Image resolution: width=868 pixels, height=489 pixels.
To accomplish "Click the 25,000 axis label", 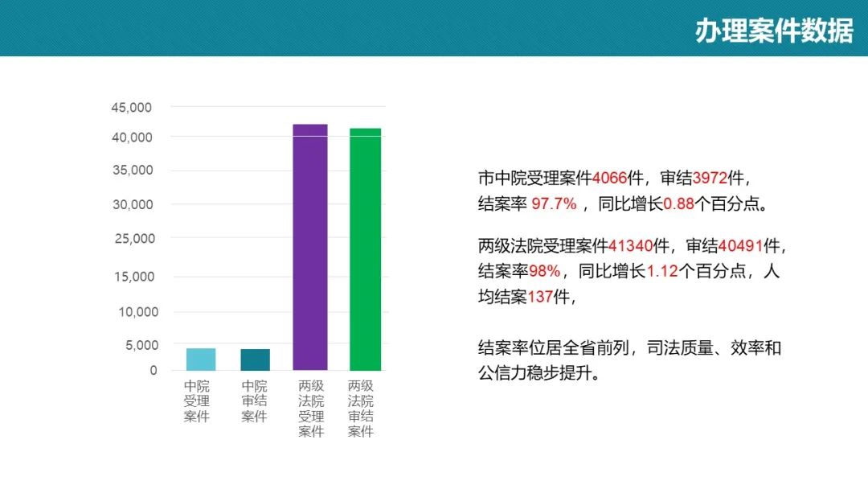I will tap(134, 239).
